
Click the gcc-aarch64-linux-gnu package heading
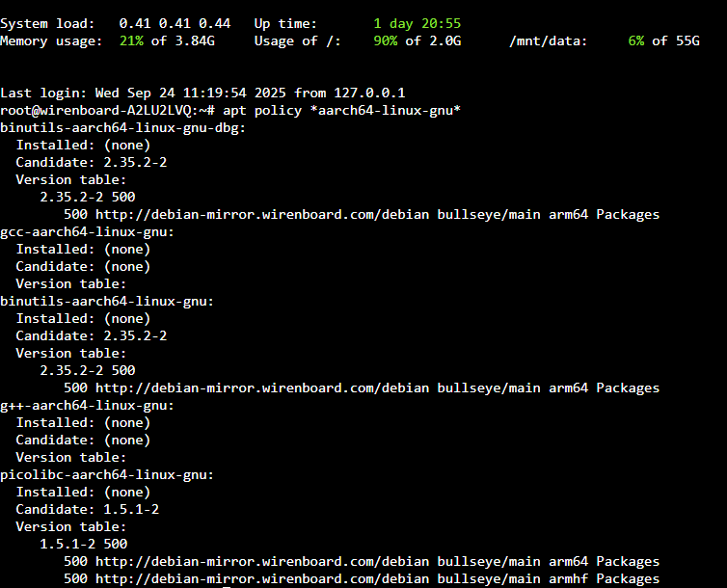coord(87,232)
